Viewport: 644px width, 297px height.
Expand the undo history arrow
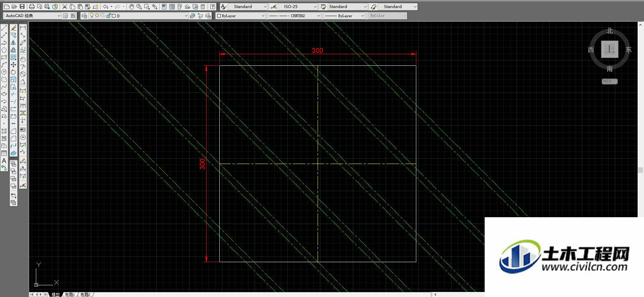[111, 6]
